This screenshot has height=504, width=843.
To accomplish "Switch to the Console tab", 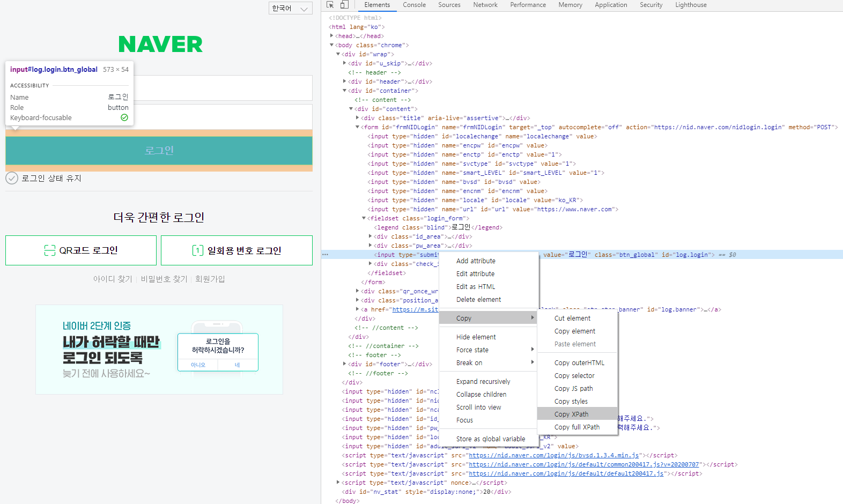I will coord(415,5).
